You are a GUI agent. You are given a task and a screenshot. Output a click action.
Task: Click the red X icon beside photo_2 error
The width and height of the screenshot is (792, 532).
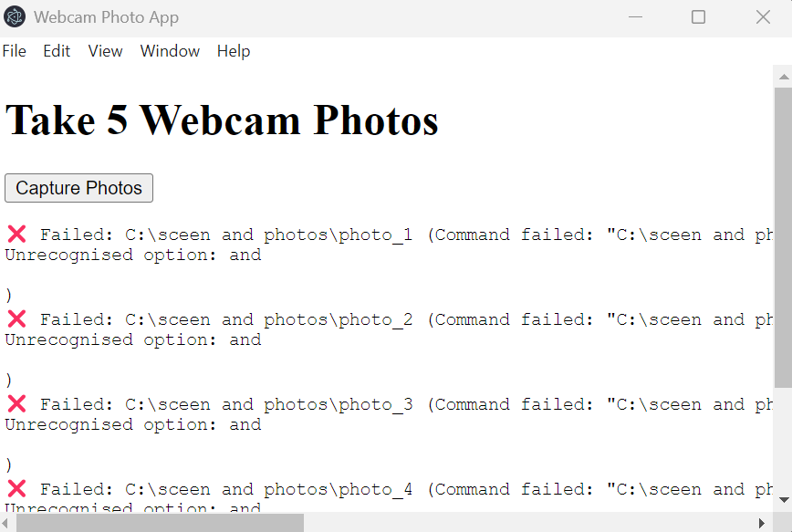coord(16,318)
